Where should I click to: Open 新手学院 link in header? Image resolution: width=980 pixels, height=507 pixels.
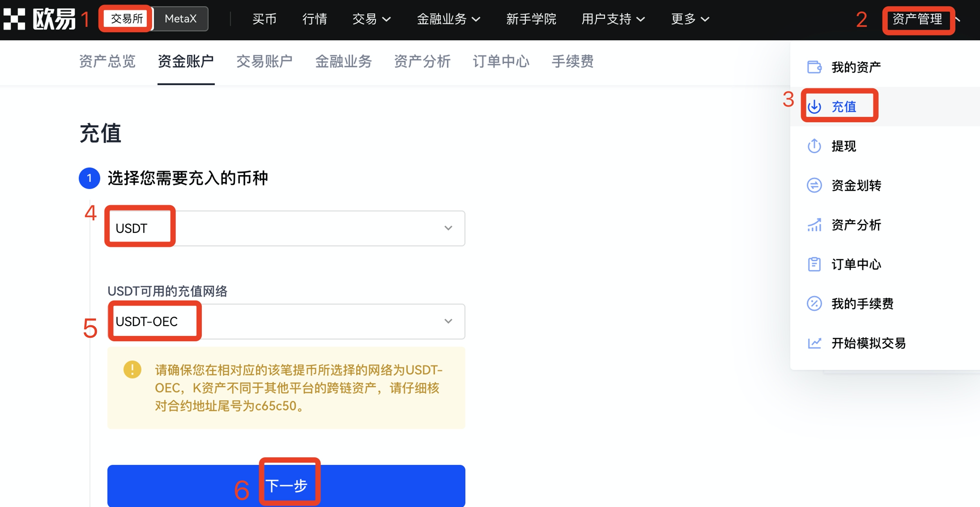point(531,19)
